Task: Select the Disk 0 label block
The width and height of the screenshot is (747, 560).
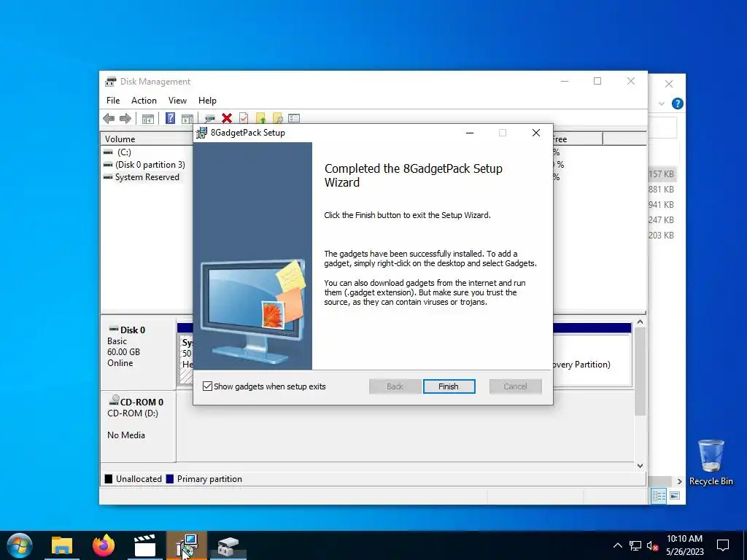Action: tap(138, 354)
